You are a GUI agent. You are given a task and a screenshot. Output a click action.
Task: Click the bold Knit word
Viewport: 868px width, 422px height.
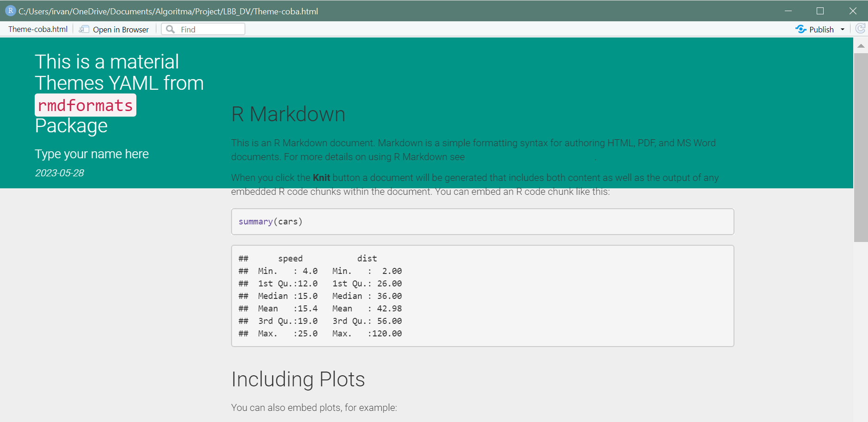[321, 178]
